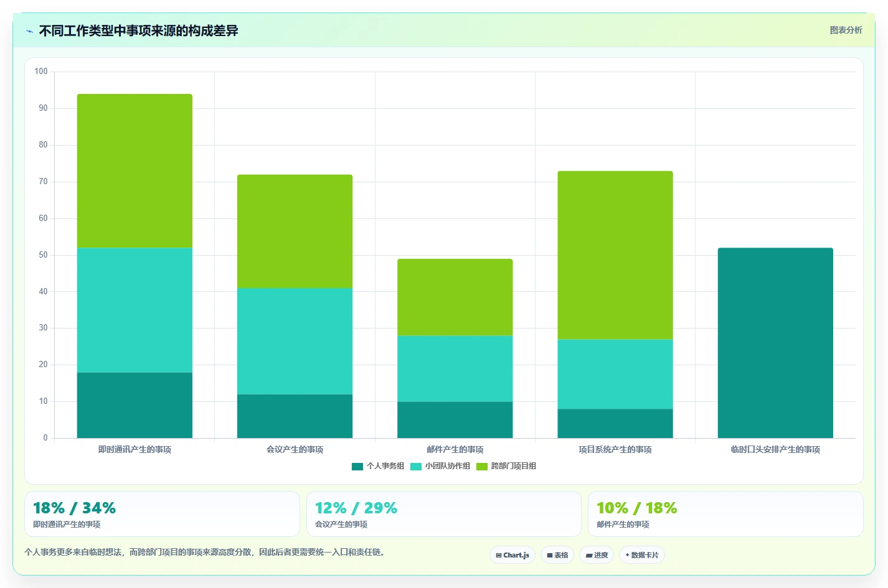The image size is (888, 588).
Task: Toggle 个人事务组 legend swatch
Action: [357, 466]
